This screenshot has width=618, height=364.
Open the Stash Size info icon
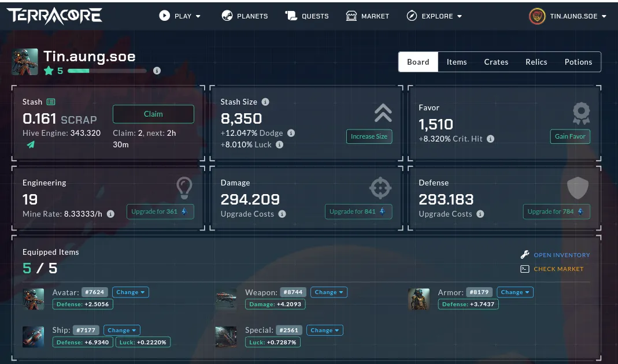pos(265,102)
